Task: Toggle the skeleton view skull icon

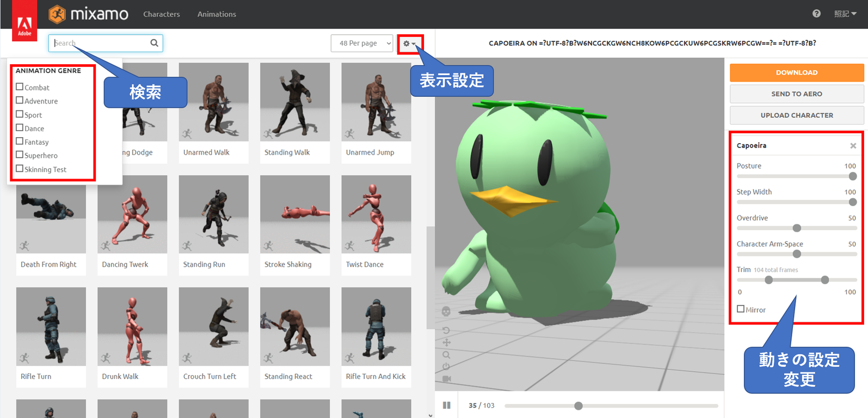Action: click(x=446, y=311)
